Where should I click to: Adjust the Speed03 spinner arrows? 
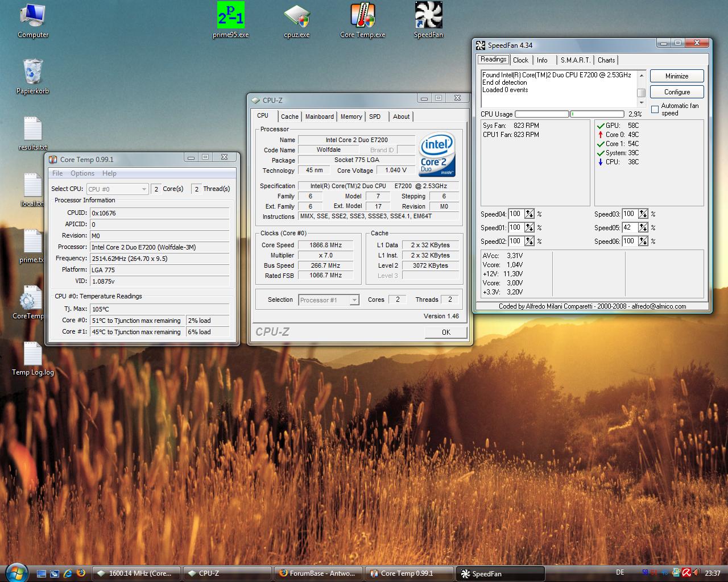click(x=643, y=214)
